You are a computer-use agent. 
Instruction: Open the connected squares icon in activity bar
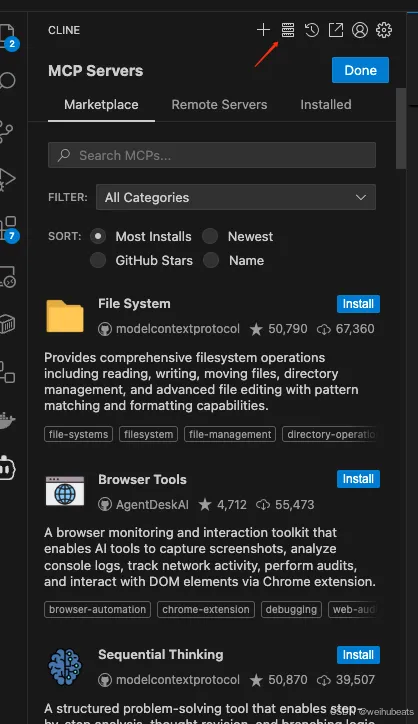point(7,372)
